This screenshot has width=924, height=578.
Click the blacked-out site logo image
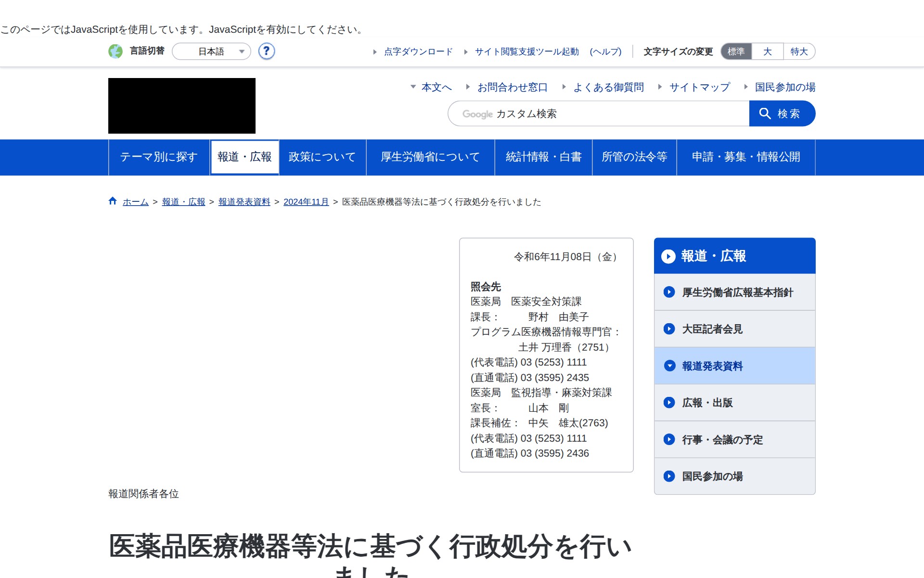pyautogui.click(x=181, y=105)
